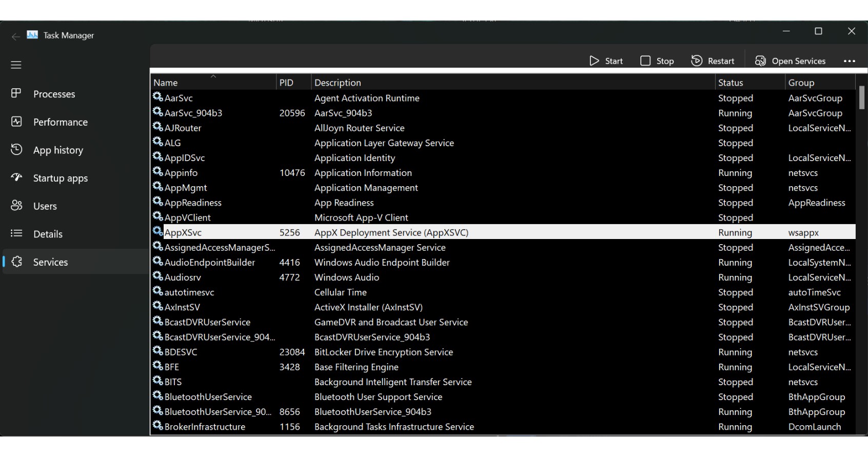The width and height of the screenshot is (868, 457).
Task: Open the hamburger navigation menu
Action: click(x=16, y=65)
